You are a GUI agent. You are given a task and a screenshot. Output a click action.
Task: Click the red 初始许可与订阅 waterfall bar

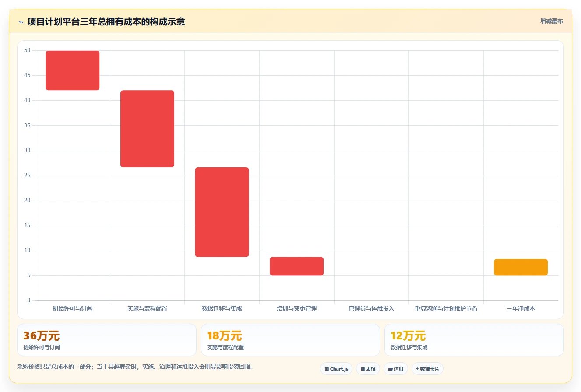click(x=73, y=71)
